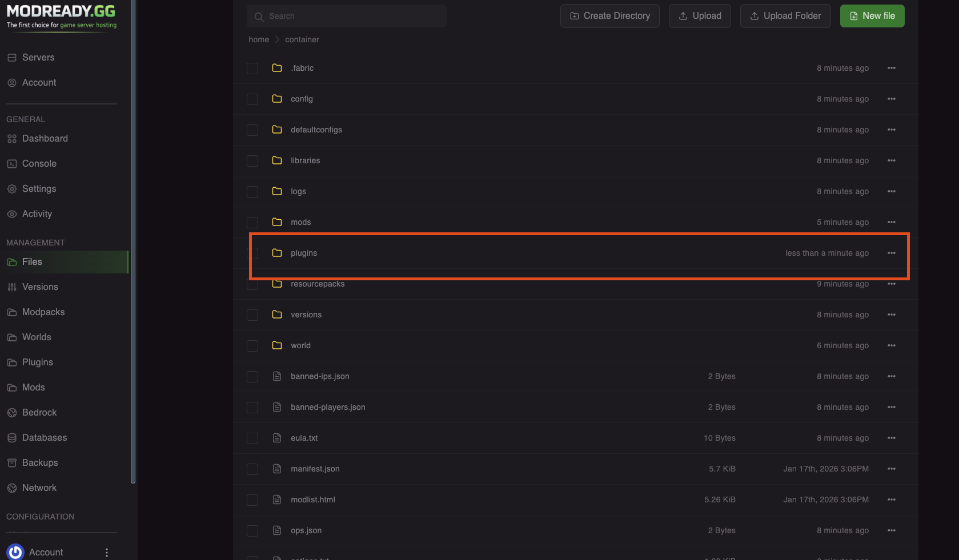
Task: Switch to the Files section
Action: click(x=32, y=261)
